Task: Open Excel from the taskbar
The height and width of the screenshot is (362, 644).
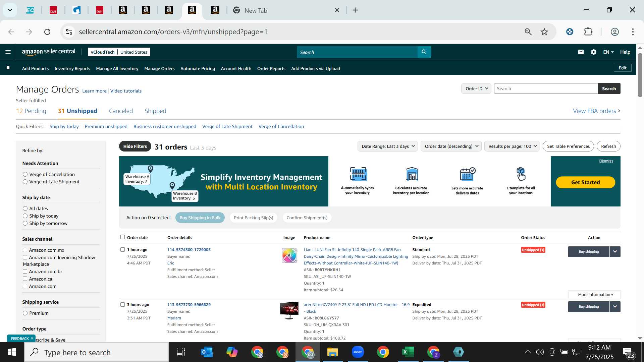Action: pyautogui.click(x=408, y=352)
